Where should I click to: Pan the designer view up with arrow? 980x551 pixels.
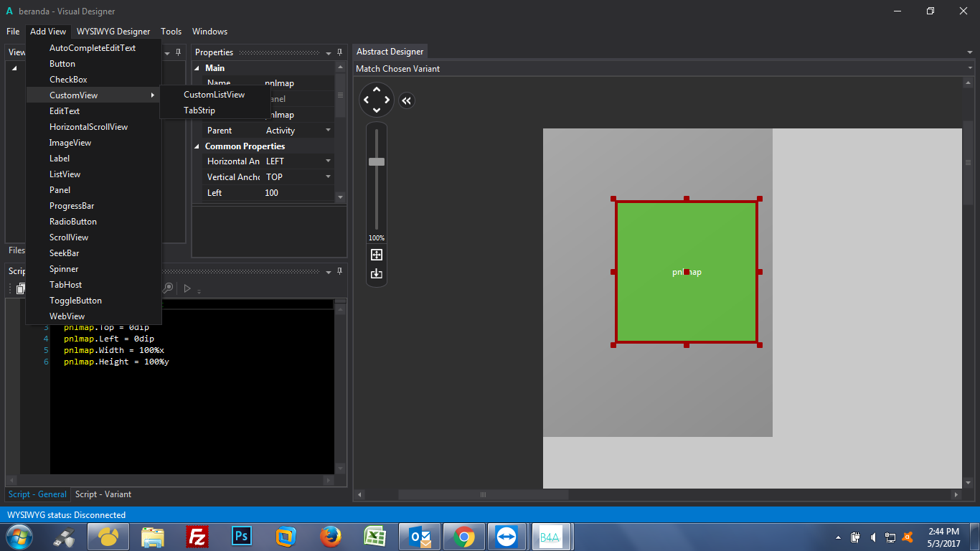point(377,90)
